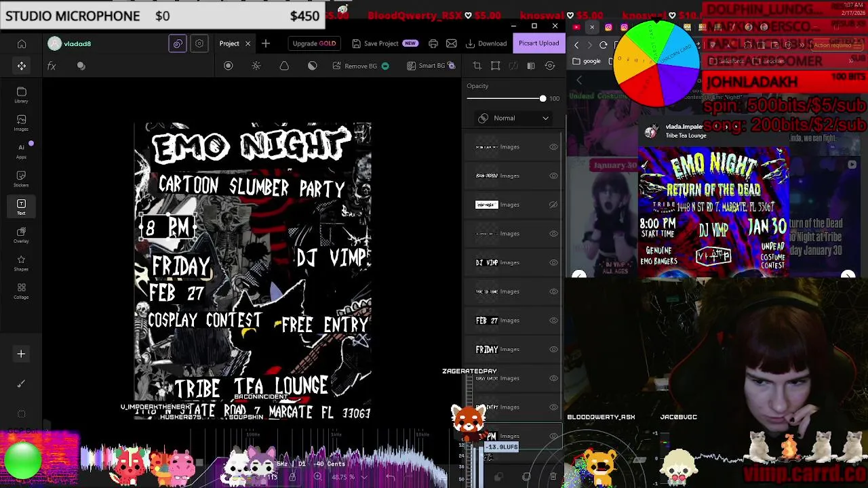Click Upgrade GOLD button
868x488 pixels.
click(x=314, y=43)
